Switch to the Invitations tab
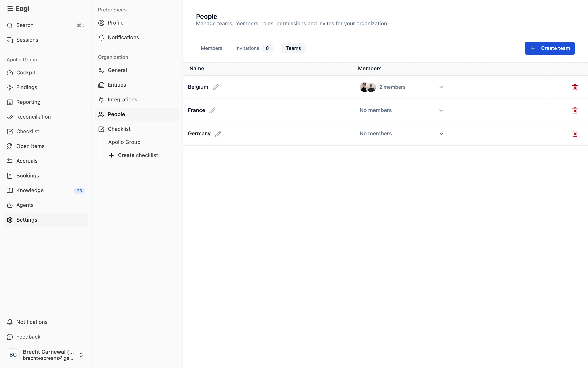588x368 pixels. pyautogui.click(x=254, y=48)
